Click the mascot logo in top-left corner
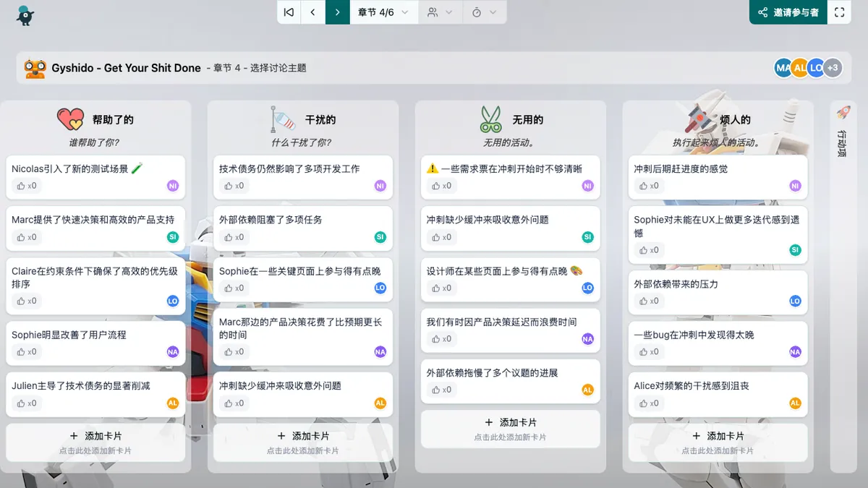This screenshot has height=488, width=868. pos(25,14)
